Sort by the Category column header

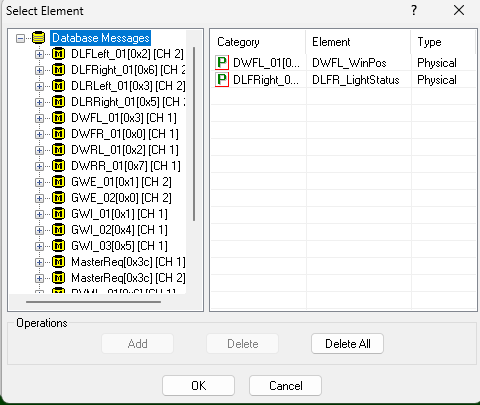(x=258, y=42)
